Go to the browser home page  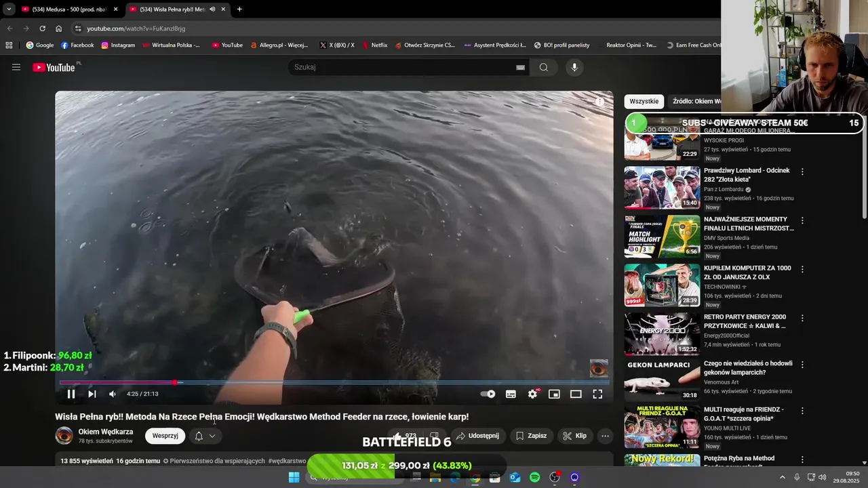pyautogui.click(x=58, y=28)
